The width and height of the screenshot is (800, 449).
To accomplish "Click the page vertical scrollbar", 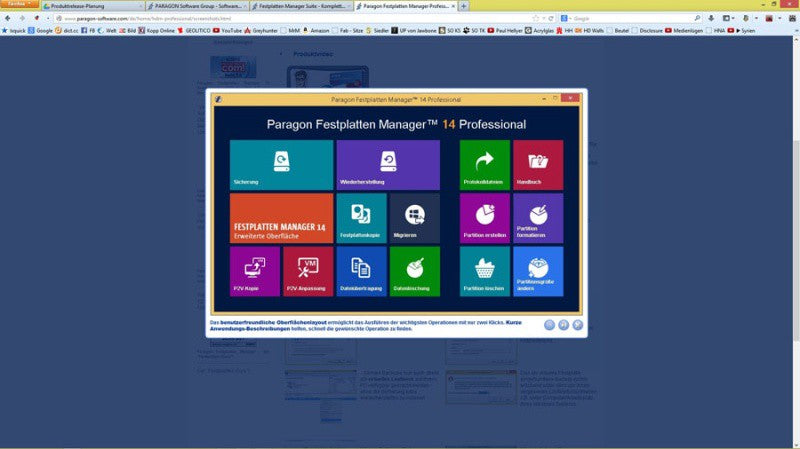I will (x=796, y=239).
